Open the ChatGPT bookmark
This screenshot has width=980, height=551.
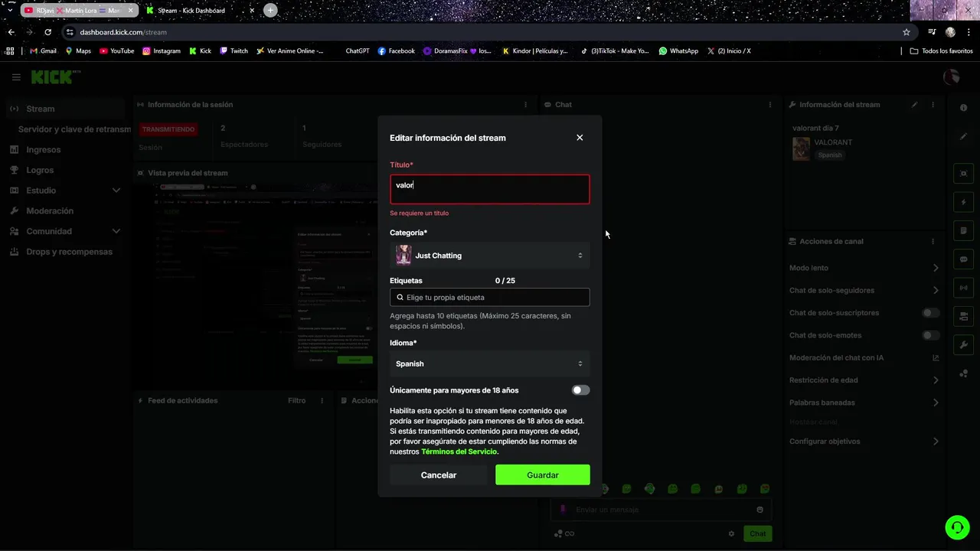point(358,51)
